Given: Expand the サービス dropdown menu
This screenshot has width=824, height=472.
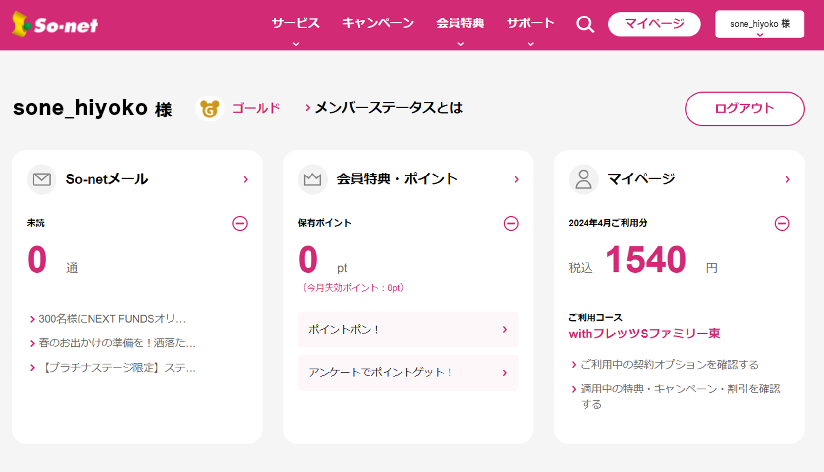Looking at the screenshot, I should [295, 24].
